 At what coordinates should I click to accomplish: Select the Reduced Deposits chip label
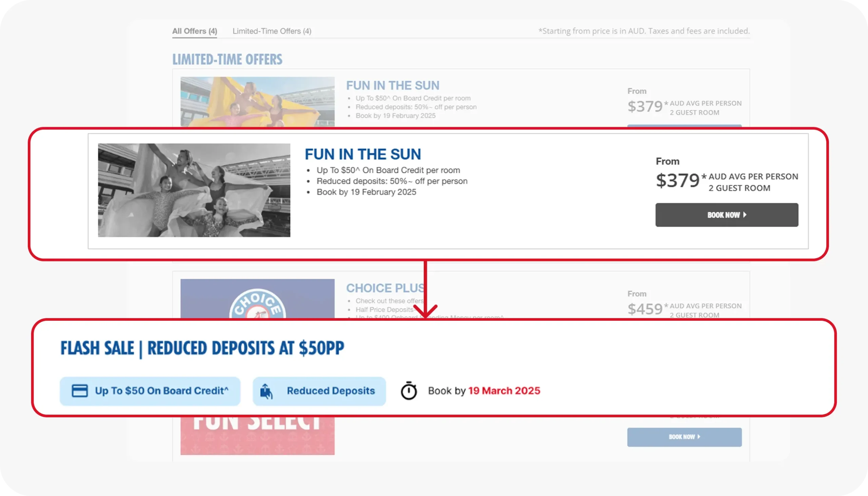point(331,391)
